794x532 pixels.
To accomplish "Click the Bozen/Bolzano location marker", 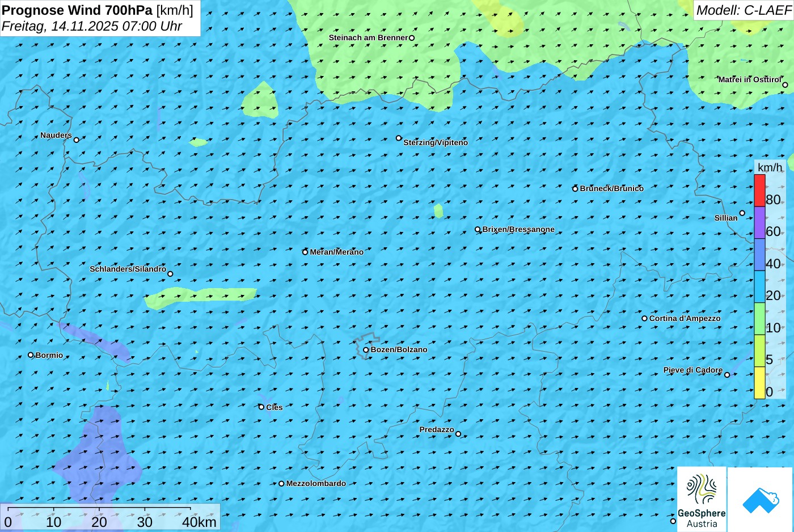I will [x=366, y=350].
